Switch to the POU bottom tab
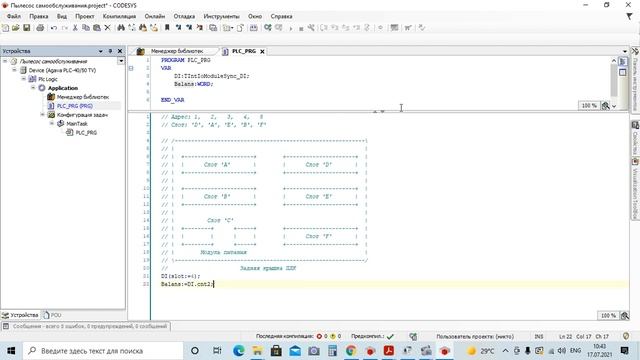640x360 pixels. [52, 315]
